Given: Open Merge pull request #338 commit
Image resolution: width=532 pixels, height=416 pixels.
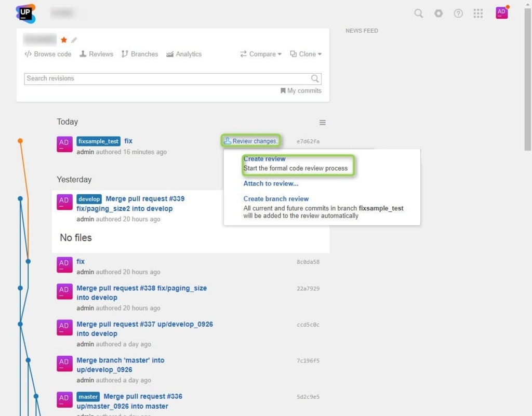Looking at the screenshot, I should [141, 292].
